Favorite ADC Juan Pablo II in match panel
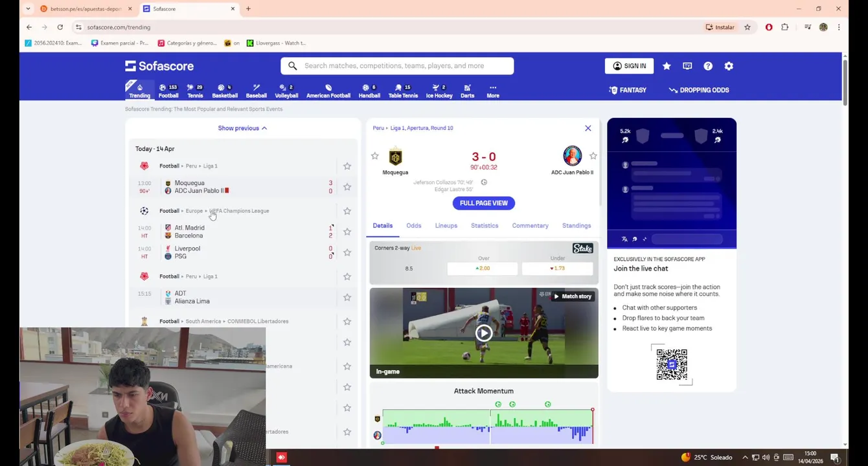The image size is (868, 466). coord(593,156)
